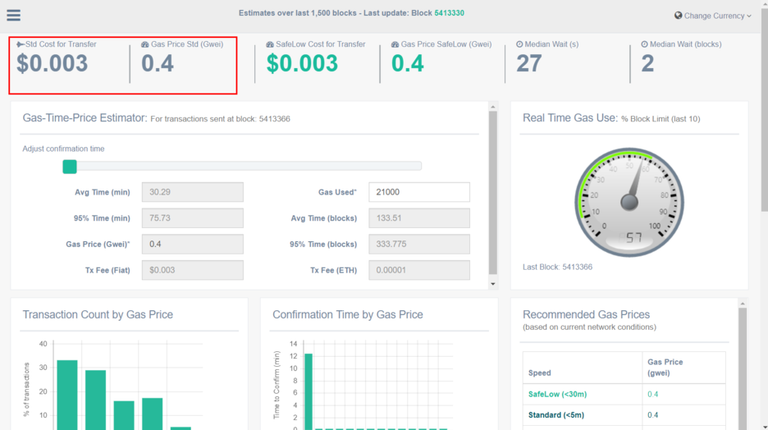Image resolution: width=768 pixels, height=430 pixels.
Task: Click the Tx Fee (ETH) field
Action: tap(419, 270)
